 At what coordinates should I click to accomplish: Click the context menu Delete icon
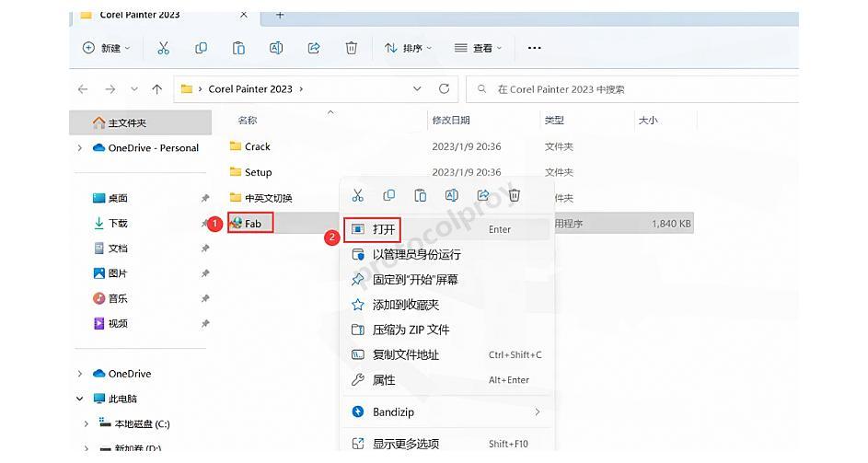(515, 195)
